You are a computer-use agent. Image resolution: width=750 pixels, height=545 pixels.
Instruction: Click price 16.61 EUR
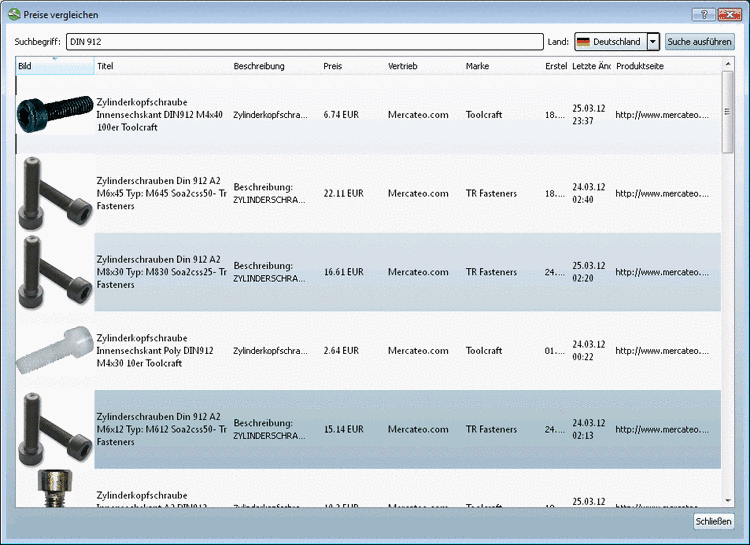(x=343, y=272)
